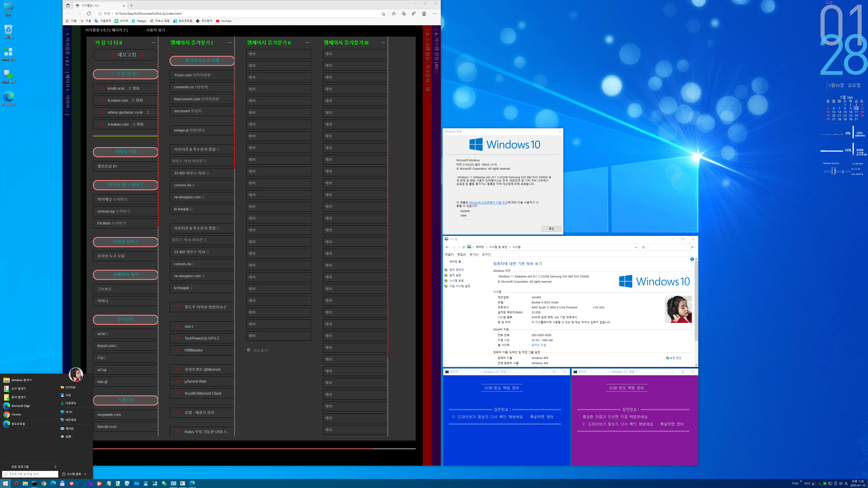Click the network tray icon
Image resolution: width=868 pixels, height=488 pixels.
pos(830,483)
